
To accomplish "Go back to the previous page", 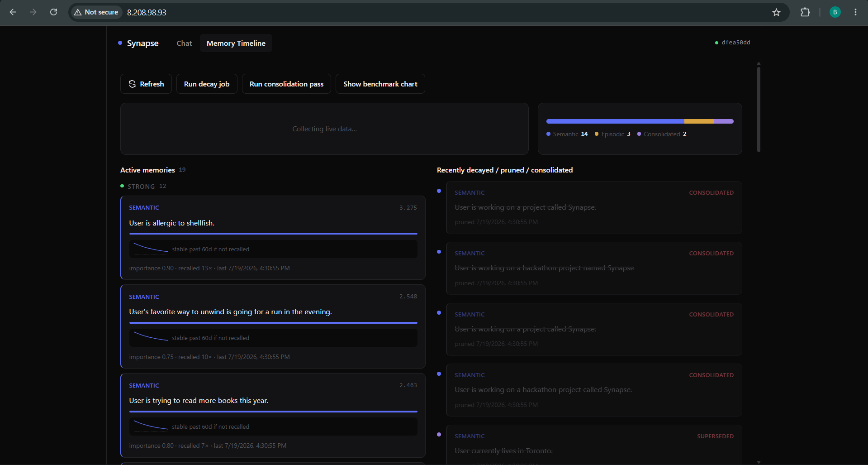I will coord(13,12).
